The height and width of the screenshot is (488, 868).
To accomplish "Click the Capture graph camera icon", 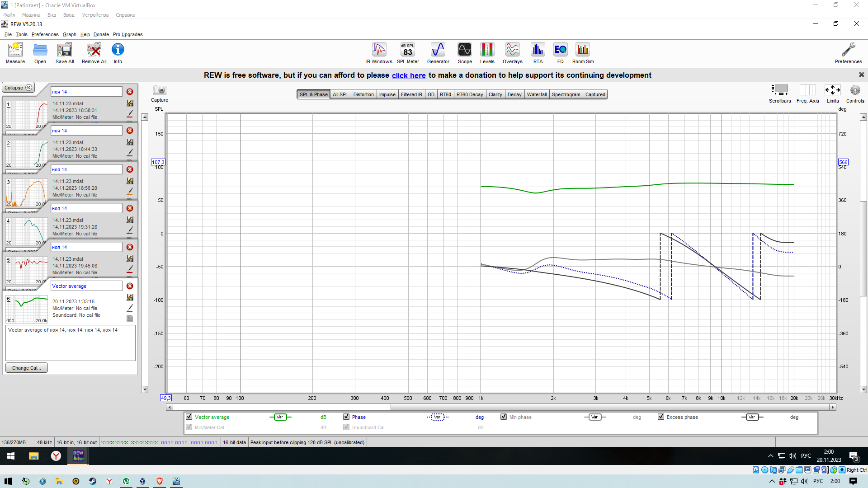I will pos(159,90).
